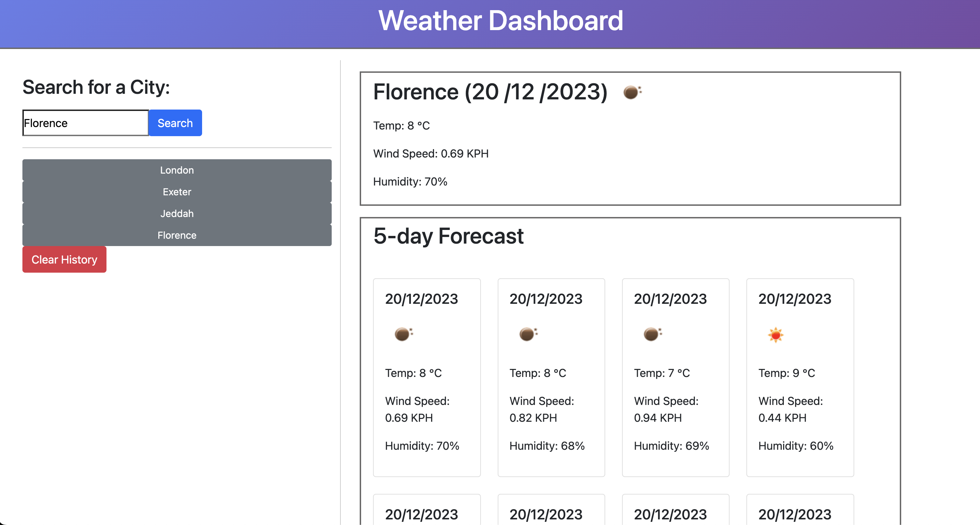Viewport: 980px width, 525px height.
Task: Click the sun icon in the 60% humidity forecast card
Action: [x=776, y=335]
